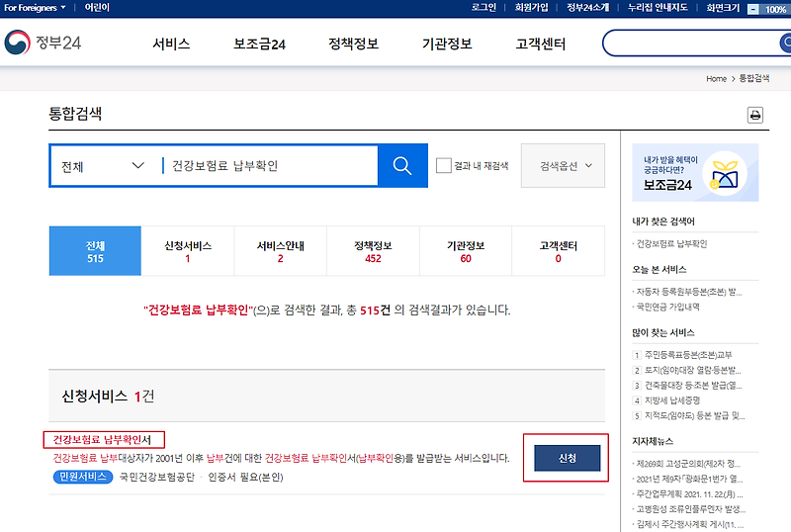Screen dimensions: 791x532
Task: Click inside the 건강보험료 납부확인 search field
Action: coord(271,165)
